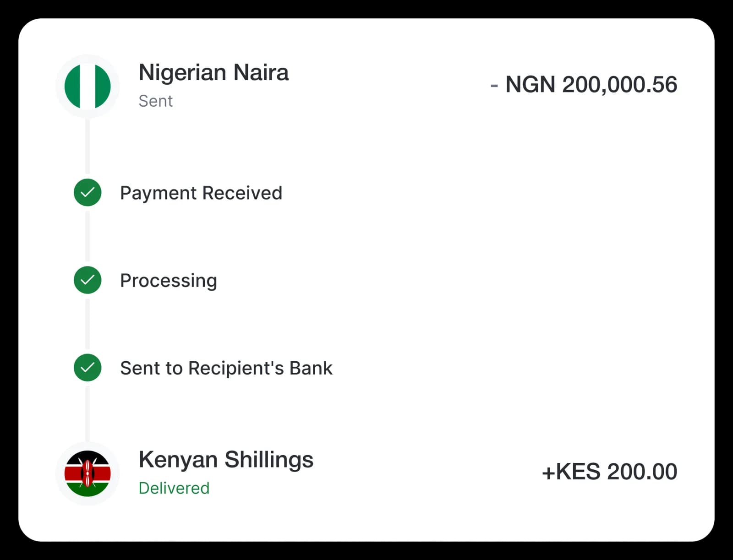Viewport: 733px width, 560px height.
Task: Click the +KES 200.00 credit amount
Action: (609, 472)
